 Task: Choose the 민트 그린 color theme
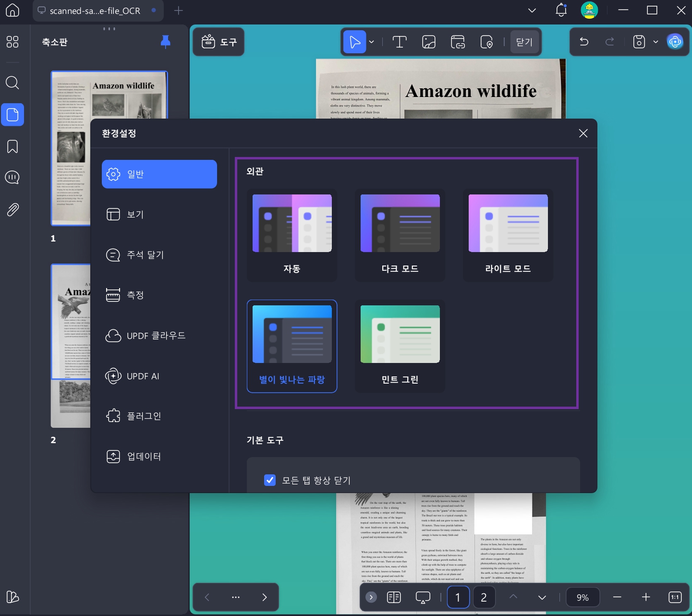pyautogui.click(x=400, y=347)
